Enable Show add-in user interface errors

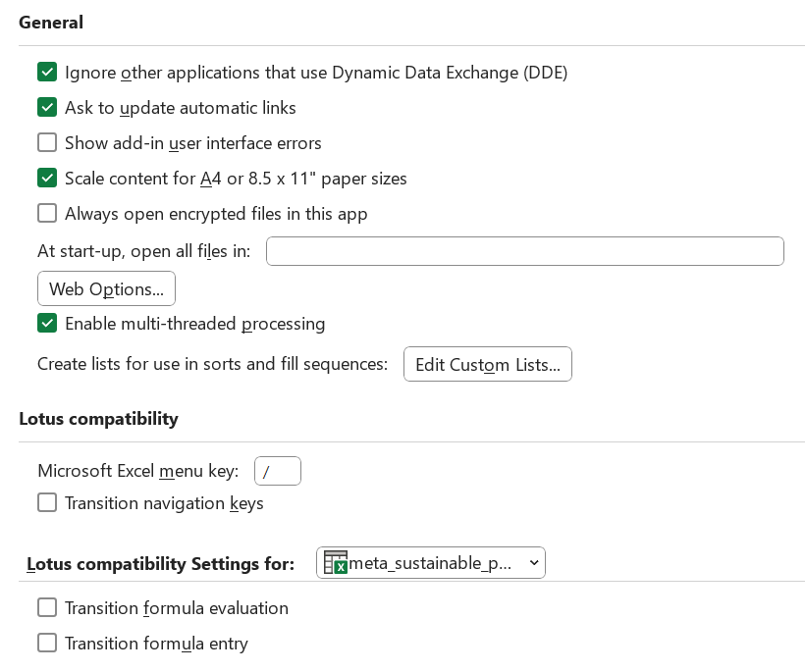47,143
